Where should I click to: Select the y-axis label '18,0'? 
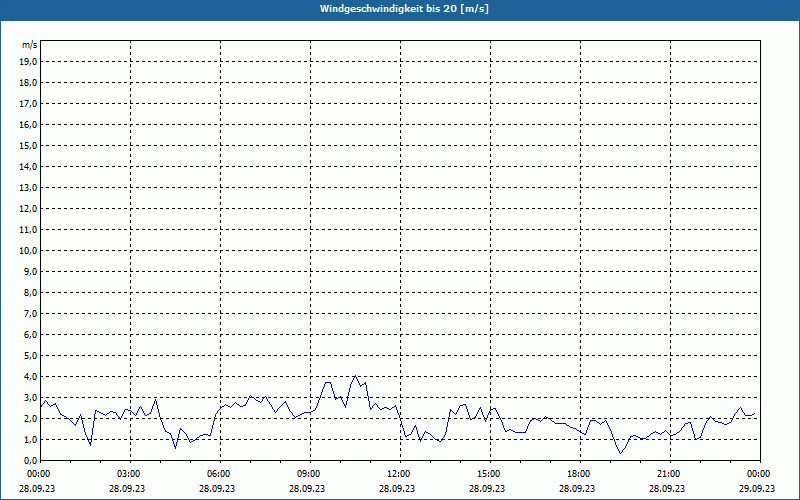click(x=29, y=83)
